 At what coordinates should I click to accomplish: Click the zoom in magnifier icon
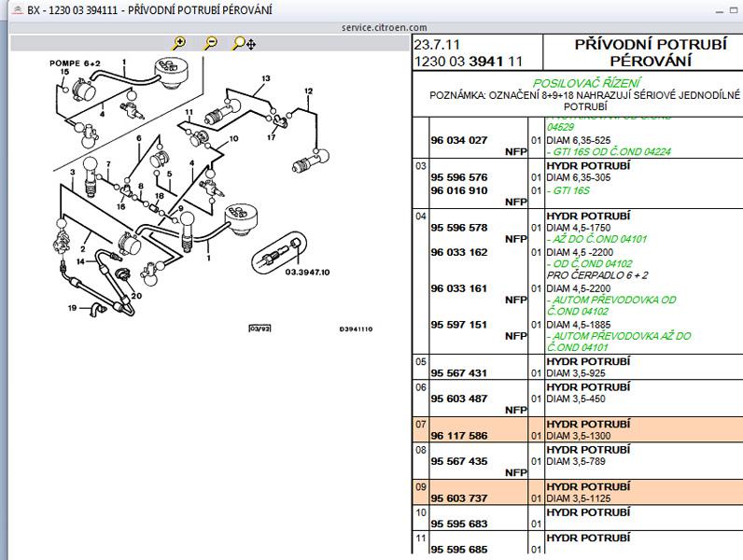point(179,44)
